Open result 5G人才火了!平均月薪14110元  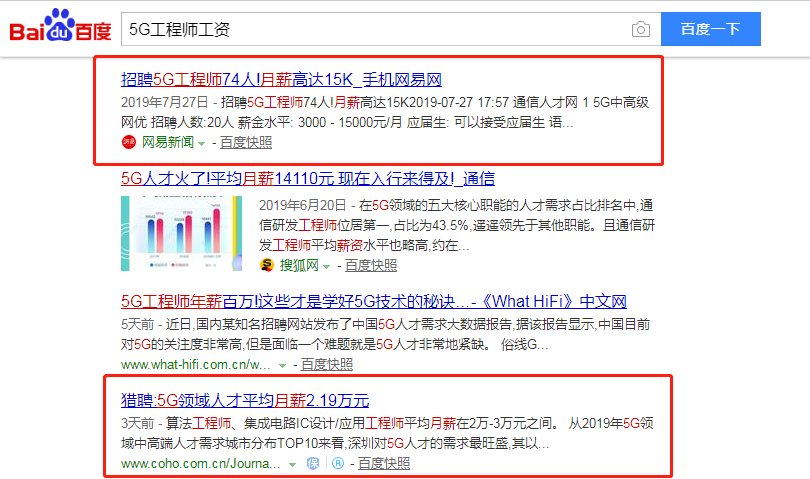(x=308, y=179)
